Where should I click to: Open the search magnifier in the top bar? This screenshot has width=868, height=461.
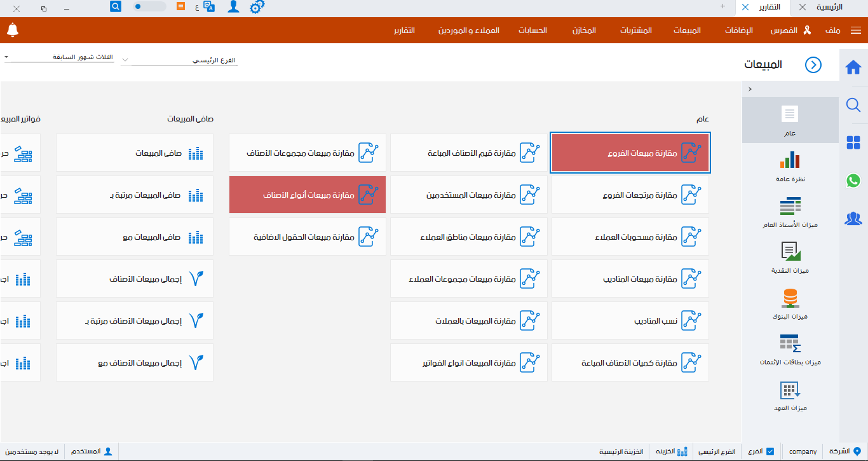(115, 8)
